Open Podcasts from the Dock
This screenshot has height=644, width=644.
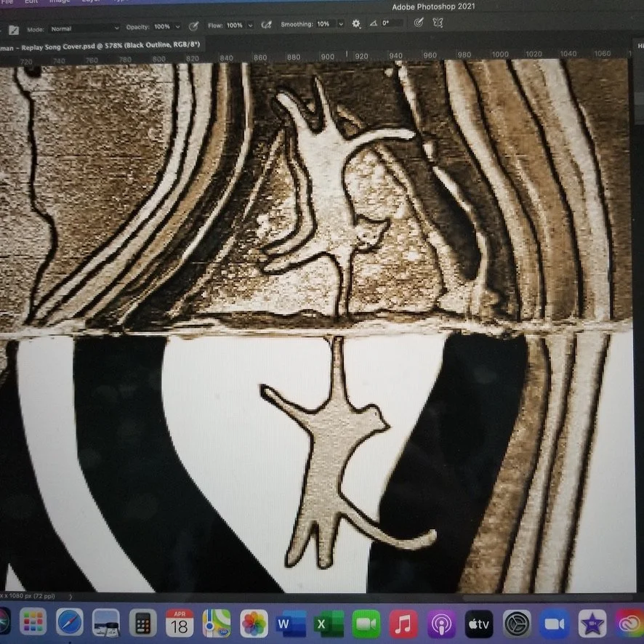441,624
